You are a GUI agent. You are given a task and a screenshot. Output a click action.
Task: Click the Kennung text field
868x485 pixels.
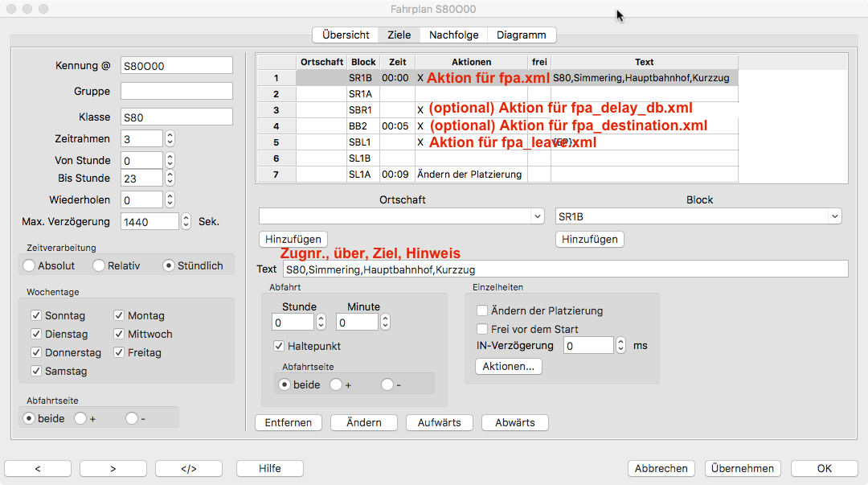pos(176,65)
